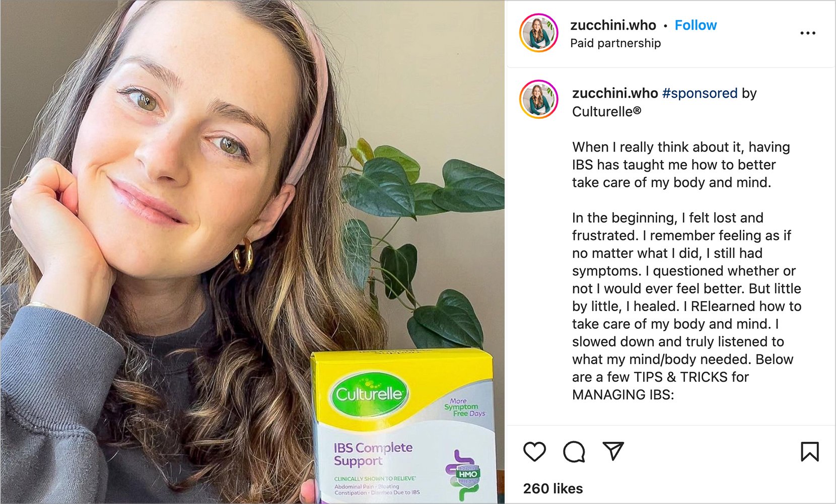Image resolution: width=836 pixels, height=504 pixels.
Task: Click the 'MANAGING IBS:' caption line
Action: click(623, 395)
